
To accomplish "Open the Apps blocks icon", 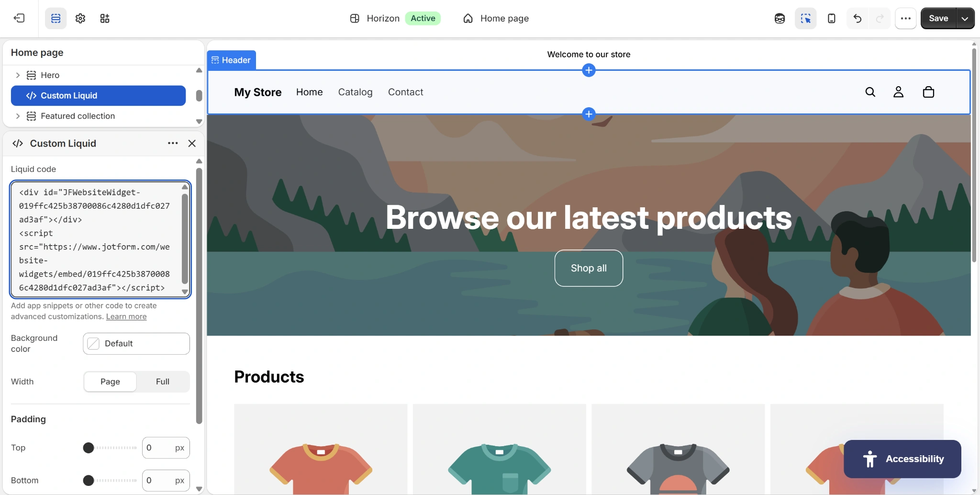I will point(105,18).
